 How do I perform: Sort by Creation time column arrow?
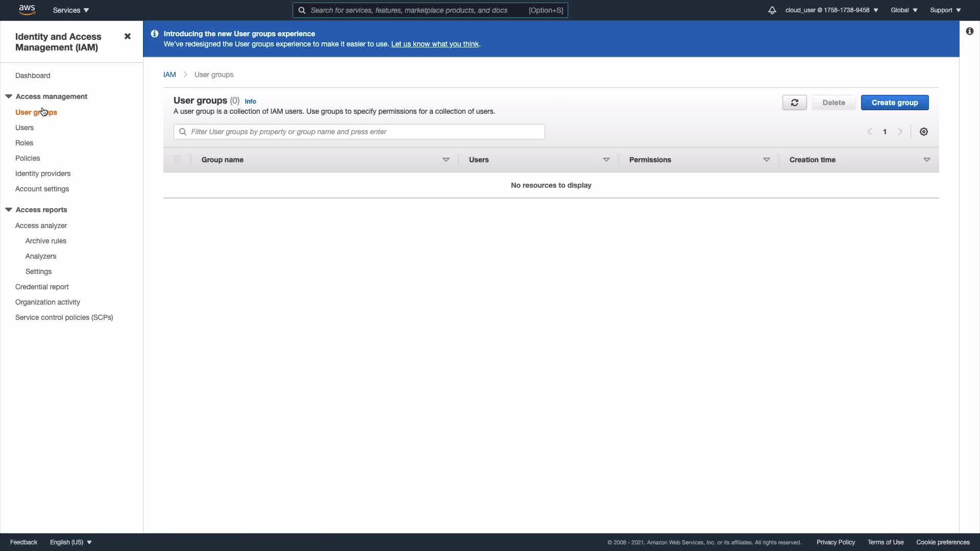point(926,160)
